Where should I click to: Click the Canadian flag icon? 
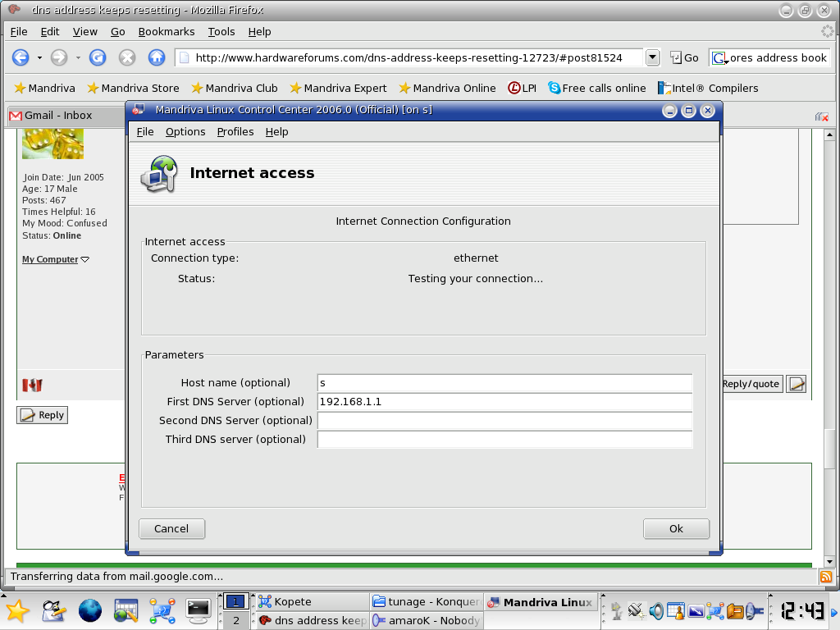pos(32,385)
